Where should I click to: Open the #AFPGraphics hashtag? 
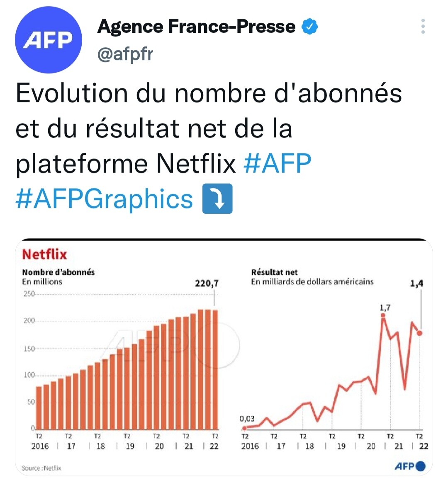point(104,199)
